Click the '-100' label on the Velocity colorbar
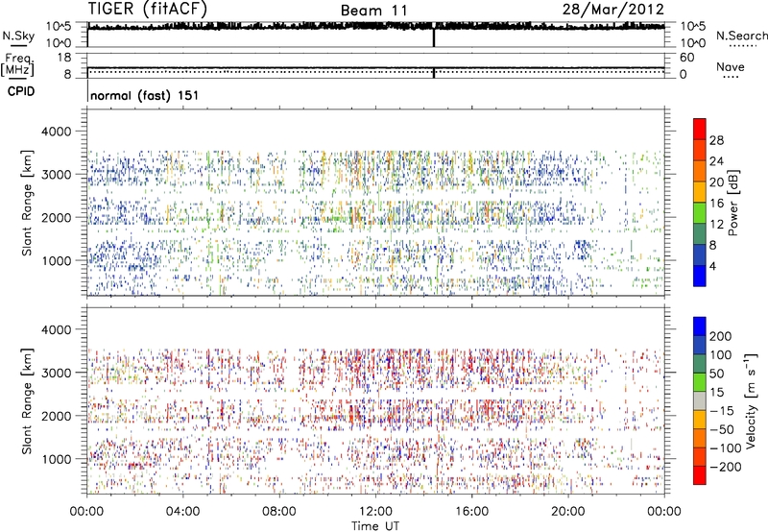 click(725, 448)
